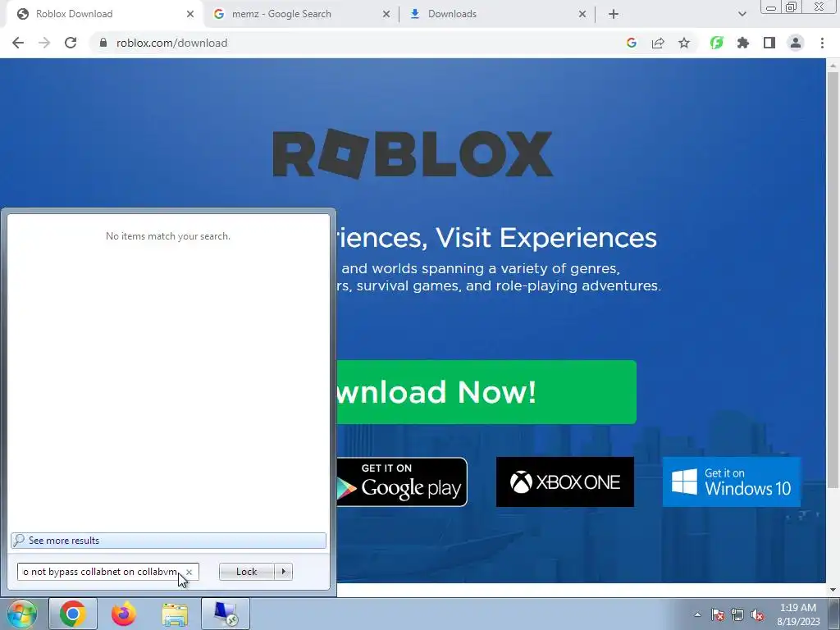
Task: Open the Chrome profile avatar
Action: coord(796,43)
